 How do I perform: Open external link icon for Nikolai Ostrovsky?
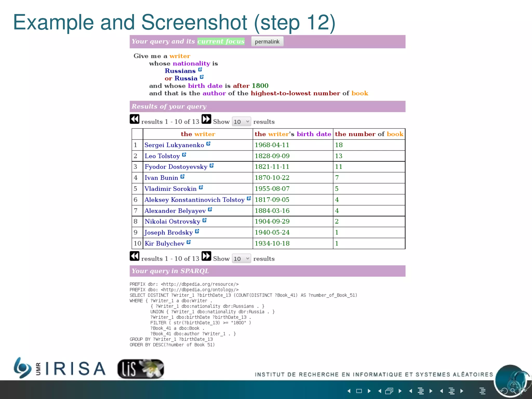[x=205, y=220]
